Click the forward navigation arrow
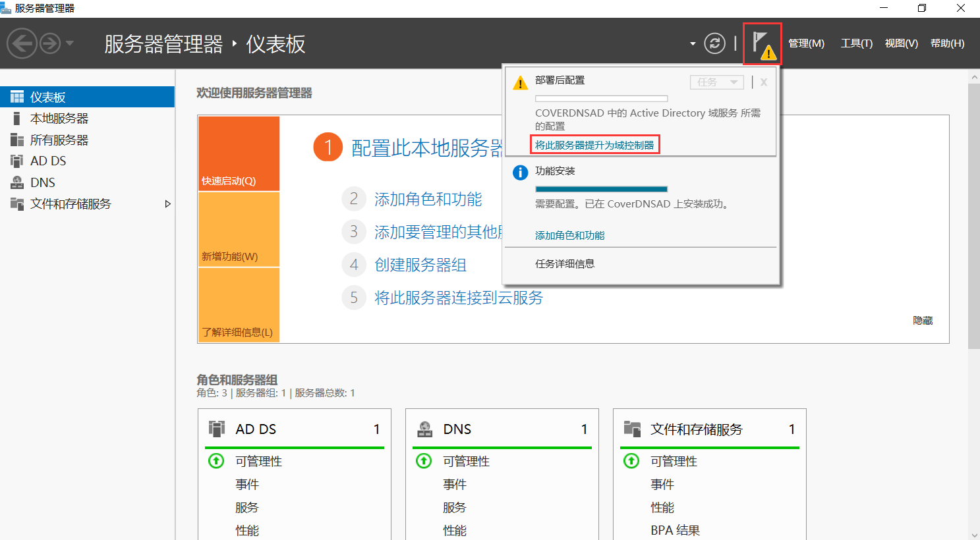980x540 pixels. [x=50, y=44]
